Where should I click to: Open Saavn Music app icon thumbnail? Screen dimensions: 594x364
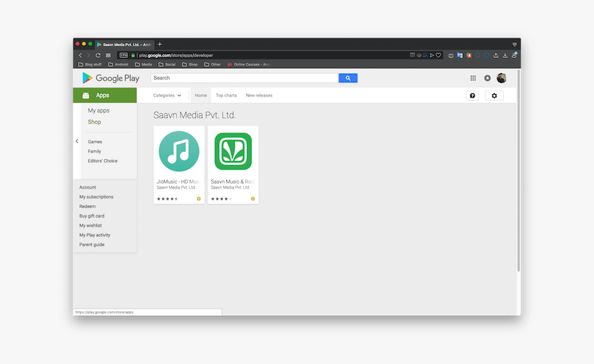233,151
